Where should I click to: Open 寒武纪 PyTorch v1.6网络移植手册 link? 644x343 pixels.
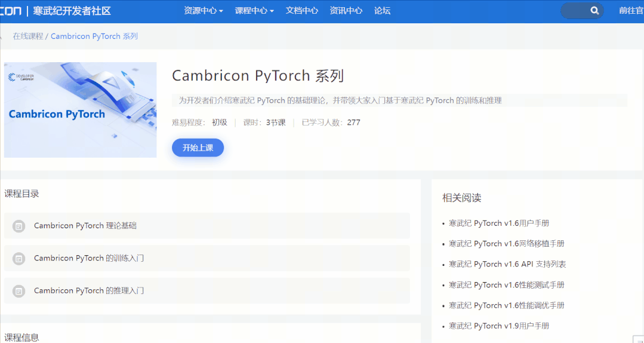pos(506,244)
